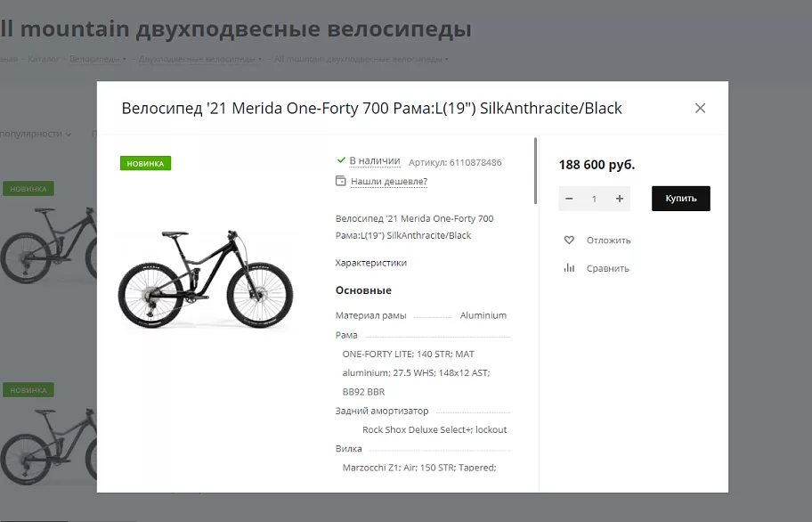Viewport: 812px width, 522px height.
Task: Close the product quick-view popup
Action: [700, 109]
